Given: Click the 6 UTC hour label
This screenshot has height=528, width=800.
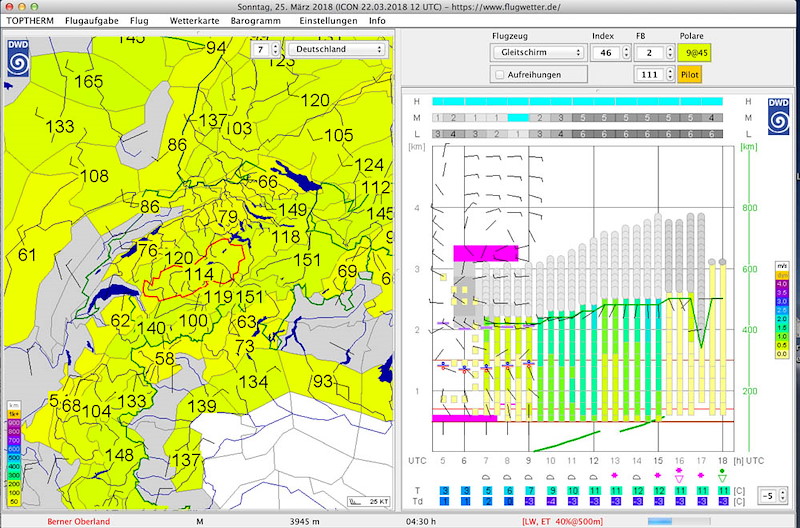Looking at the screenshot, I should (464, 461).
